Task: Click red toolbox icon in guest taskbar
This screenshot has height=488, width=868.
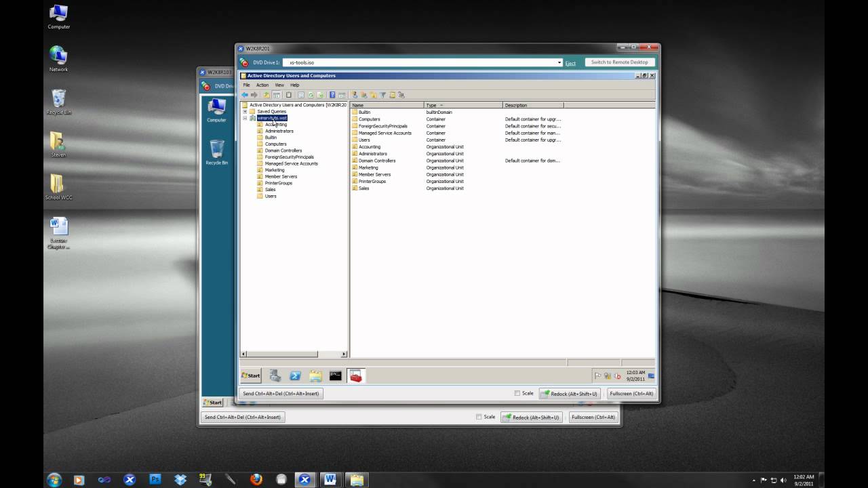Action: coord(356,375)
